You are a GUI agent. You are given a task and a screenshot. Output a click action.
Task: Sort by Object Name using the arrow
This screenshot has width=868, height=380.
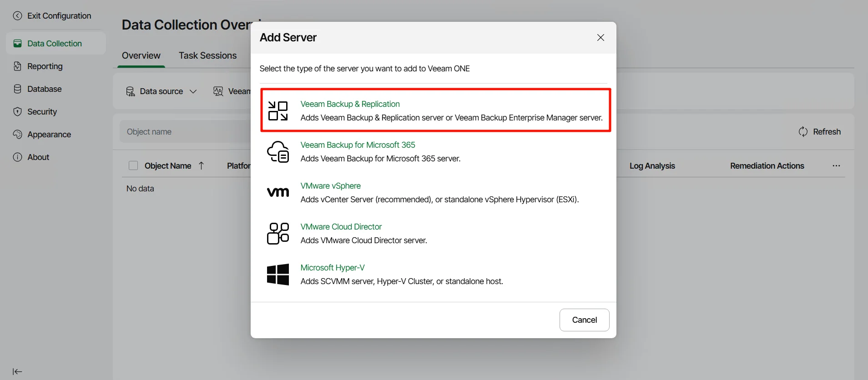click(202, 166)
